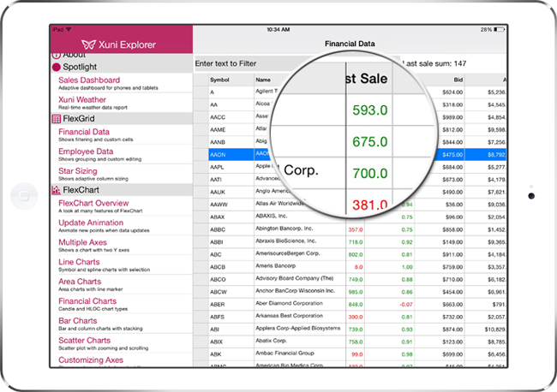Click the -0.07 change value
Screen dimensions: 557x392
[x=406, y=305]
